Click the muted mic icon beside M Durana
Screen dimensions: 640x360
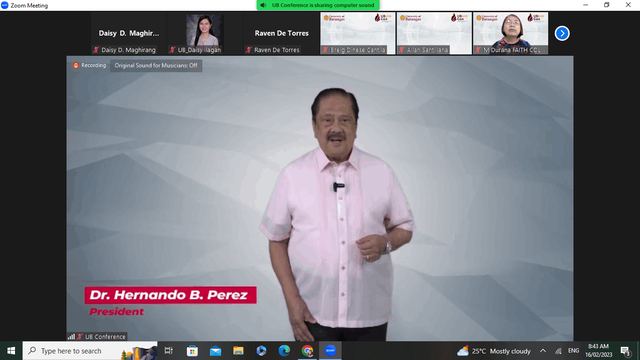pyautogui.click(x=478, y=50)
